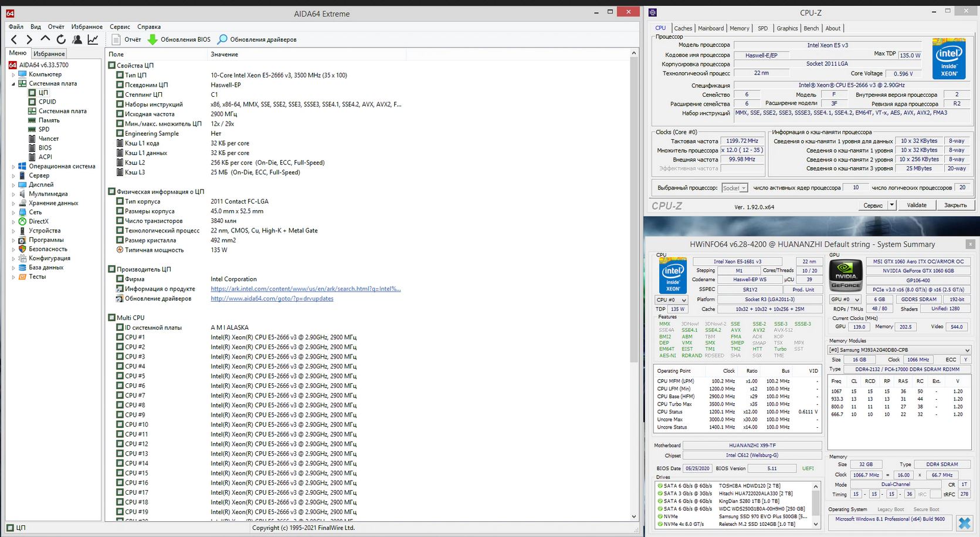
Task: Click the user silhouette icon in AIDA64 toolbar
Action: pyautogui.click(x=77, y=39)
